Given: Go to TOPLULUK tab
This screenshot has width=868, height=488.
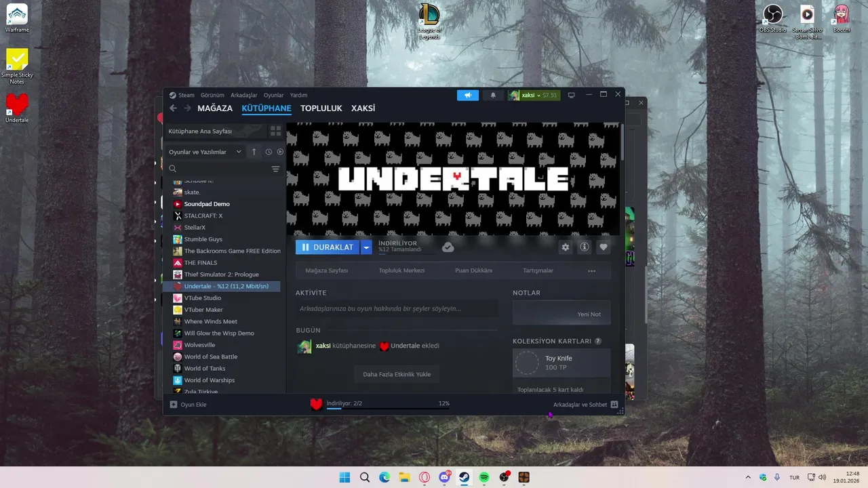Looking at the screenshot, I should point(321,108).
